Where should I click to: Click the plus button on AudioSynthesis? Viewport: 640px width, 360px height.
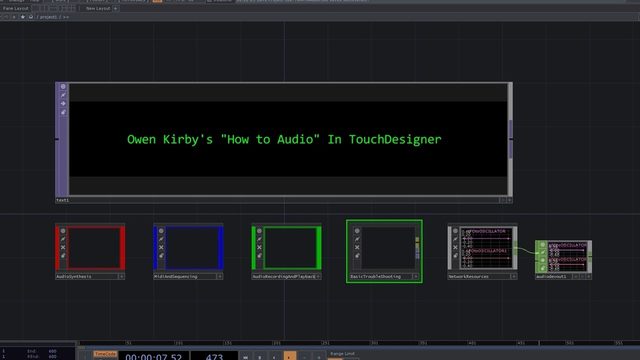coord(121,277)
